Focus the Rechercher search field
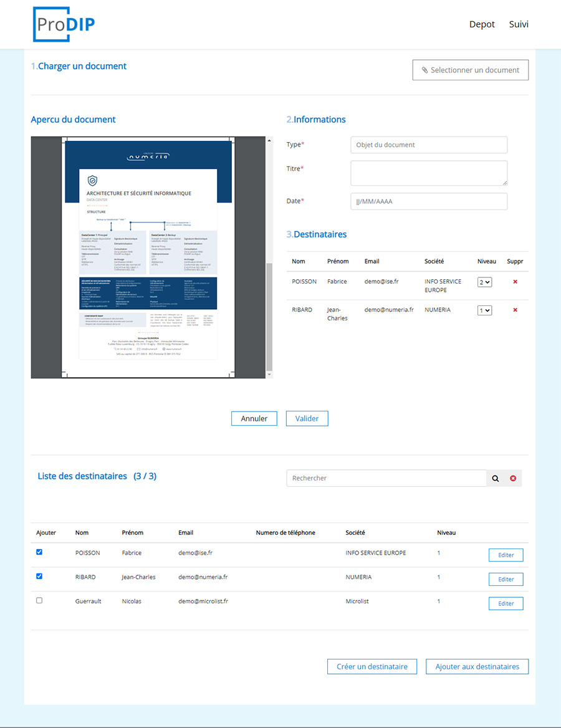The width and height of the screenshot is (561, 728). [x=386, y=478]
